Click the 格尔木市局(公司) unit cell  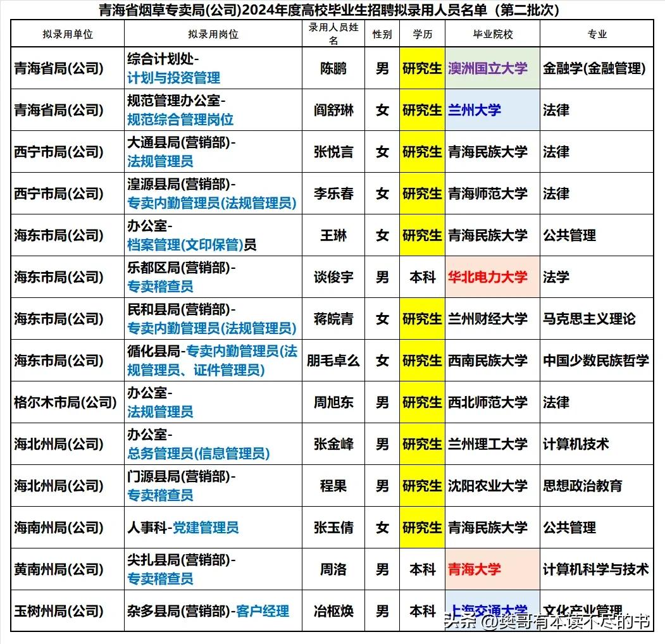click(x=68, y=402)
